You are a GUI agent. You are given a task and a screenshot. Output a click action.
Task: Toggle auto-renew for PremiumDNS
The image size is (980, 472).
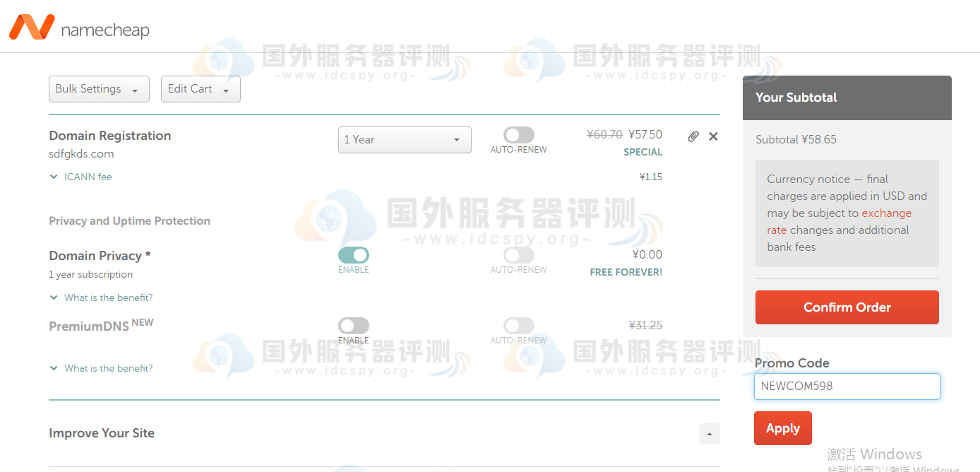[519, 326]
